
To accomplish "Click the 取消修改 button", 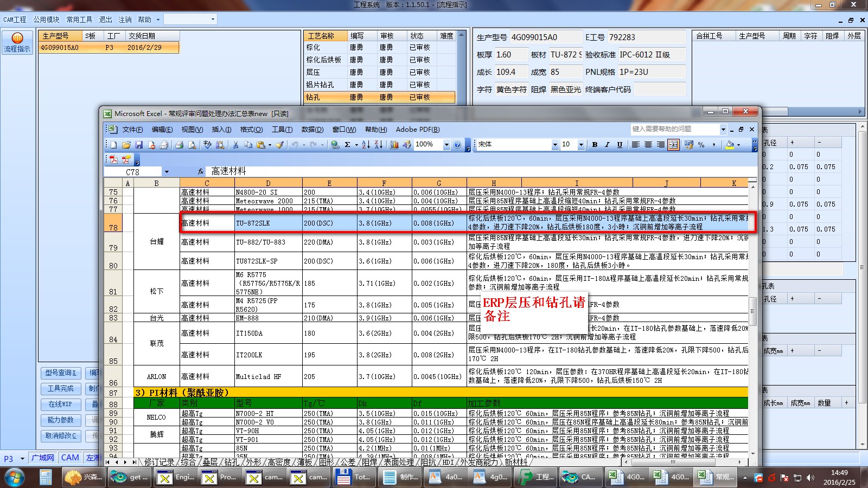I will tap(61, 436).
